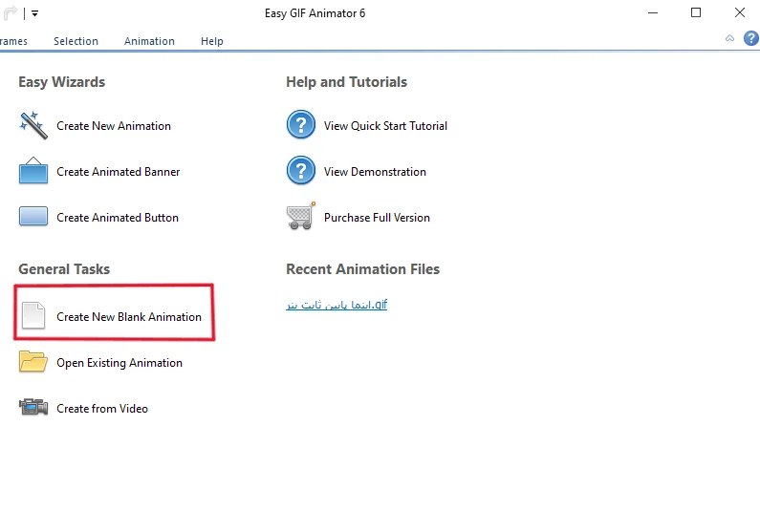
Task: Open the recent .gif animation file link
Action: (337, 305)
